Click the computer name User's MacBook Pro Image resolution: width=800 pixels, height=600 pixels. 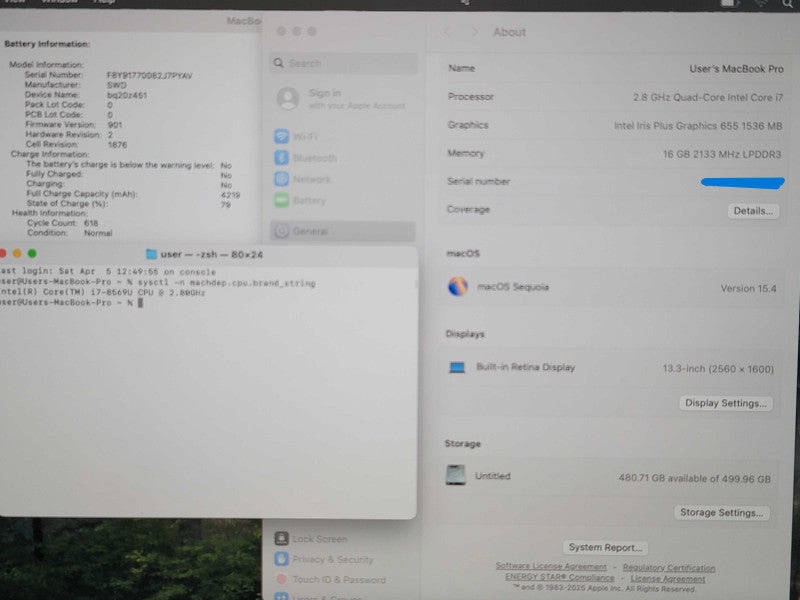pyautogui.click(x=736, y=69)
